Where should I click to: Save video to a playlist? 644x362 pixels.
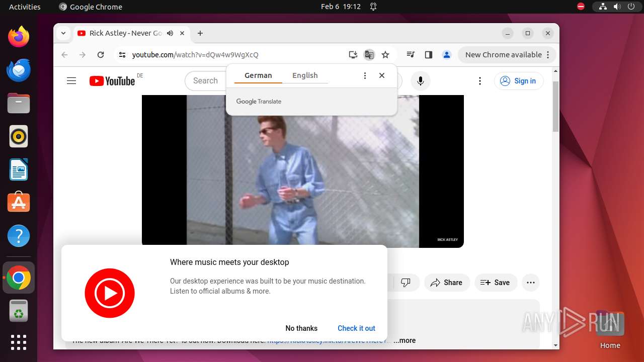pyautogui.click(x=495, y=283)
